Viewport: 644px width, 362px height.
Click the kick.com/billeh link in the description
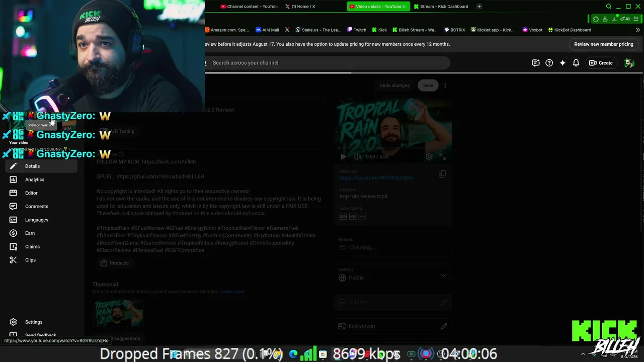click(169, 162)
